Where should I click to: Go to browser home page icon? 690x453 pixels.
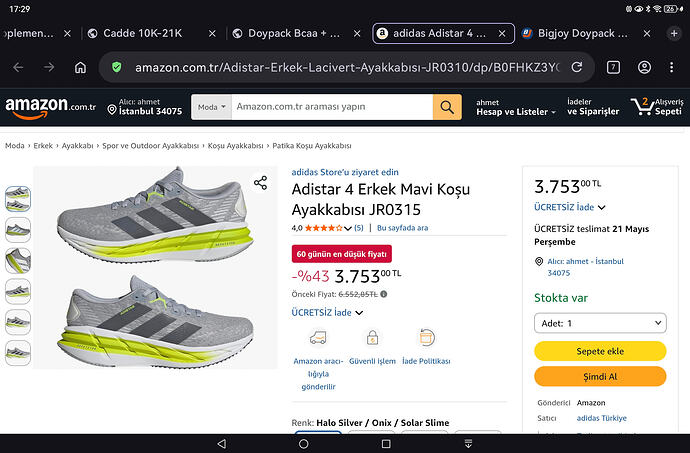pos(80,67)
